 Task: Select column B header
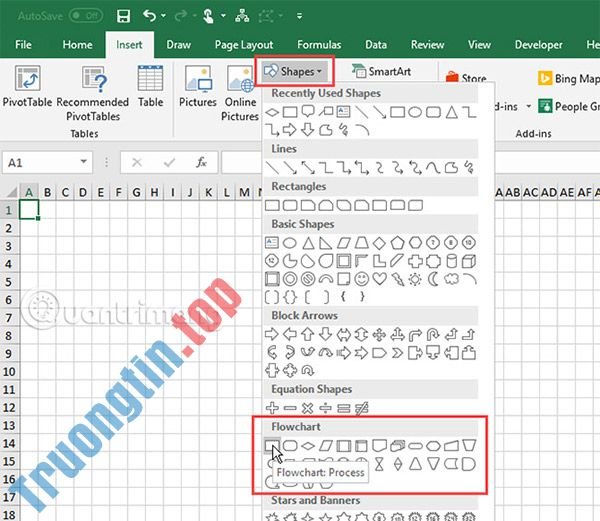point(47,192)
